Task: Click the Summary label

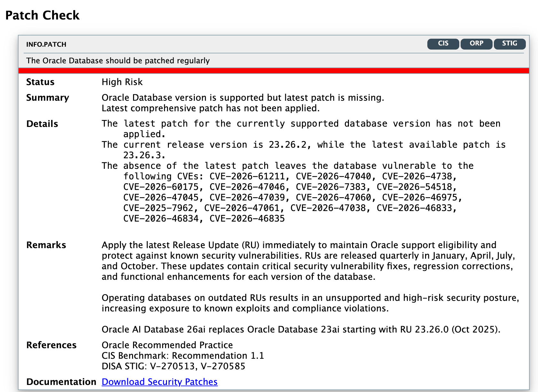Action: [48, 98]
